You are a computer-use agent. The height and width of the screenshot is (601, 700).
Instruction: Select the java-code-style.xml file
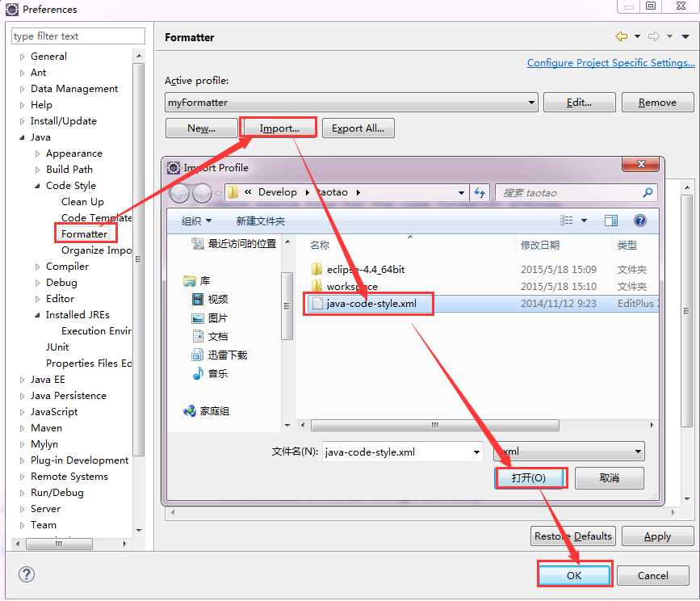coord(371,304)
